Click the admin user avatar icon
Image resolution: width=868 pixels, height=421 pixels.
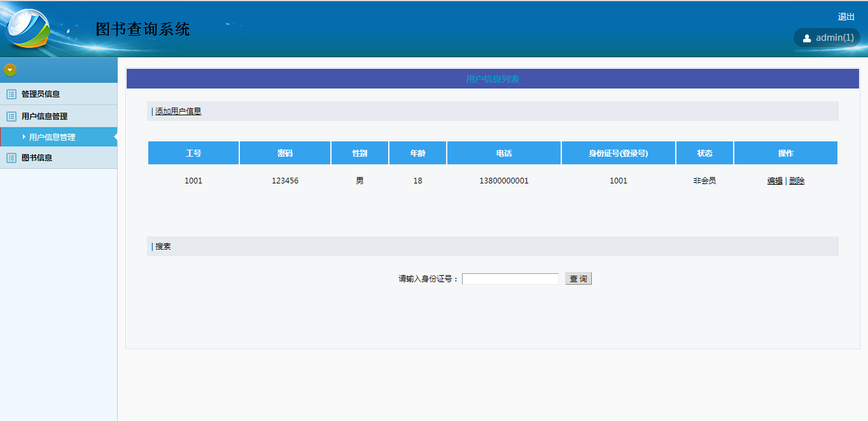tap(807, 38)
